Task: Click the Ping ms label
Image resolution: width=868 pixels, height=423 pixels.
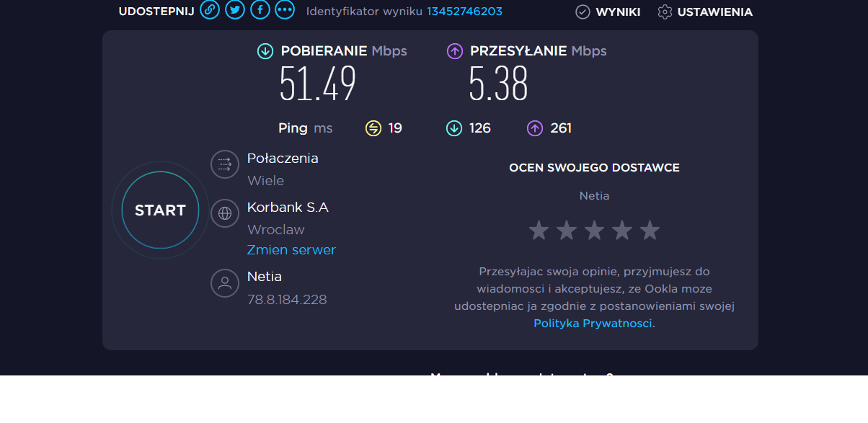Action: pos(306,128)
